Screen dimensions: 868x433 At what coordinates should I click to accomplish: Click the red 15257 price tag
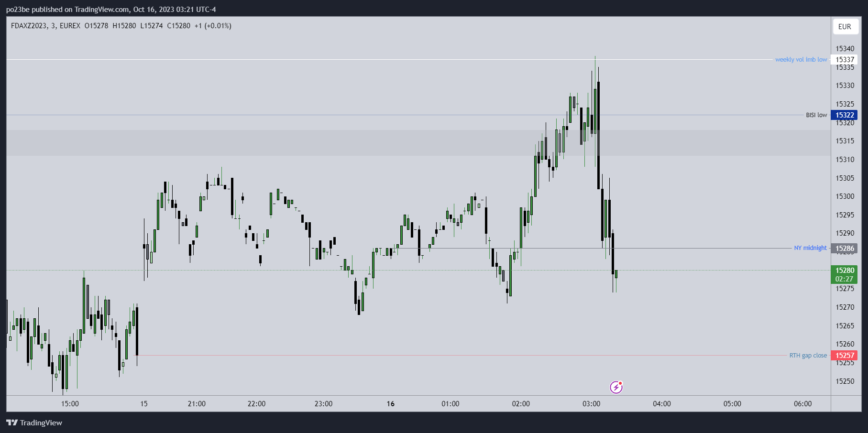point(845,356)
